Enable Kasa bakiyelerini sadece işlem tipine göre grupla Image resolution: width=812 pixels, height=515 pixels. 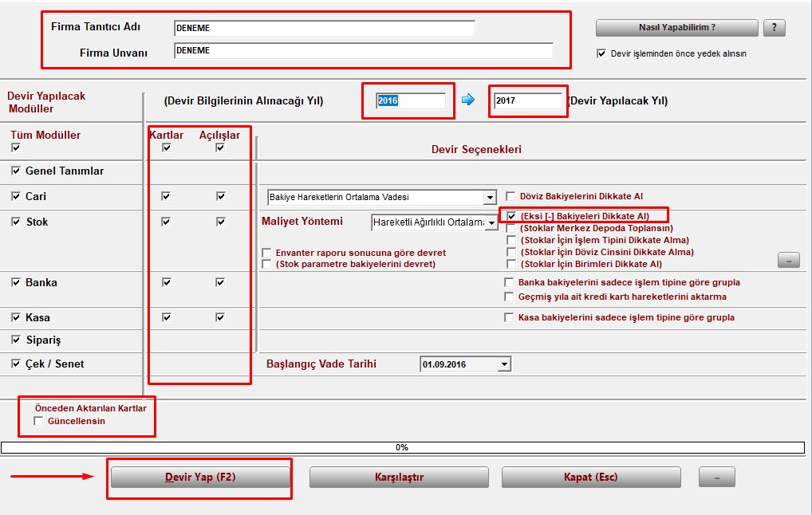coord(509,317)
